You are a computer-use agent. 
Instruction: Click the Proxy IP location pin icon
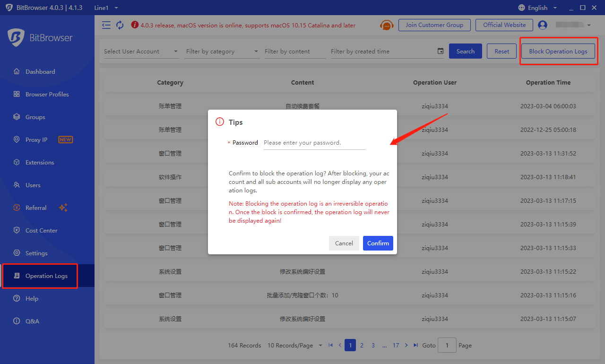[17, 140]
